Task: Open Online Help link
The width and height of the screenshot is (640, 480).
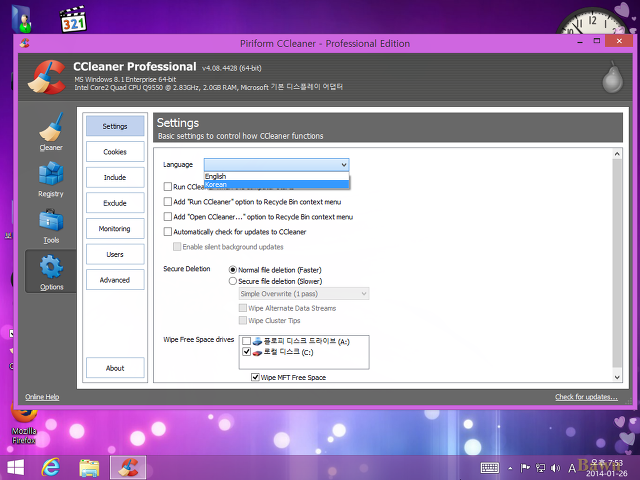Action: [42, 397]
